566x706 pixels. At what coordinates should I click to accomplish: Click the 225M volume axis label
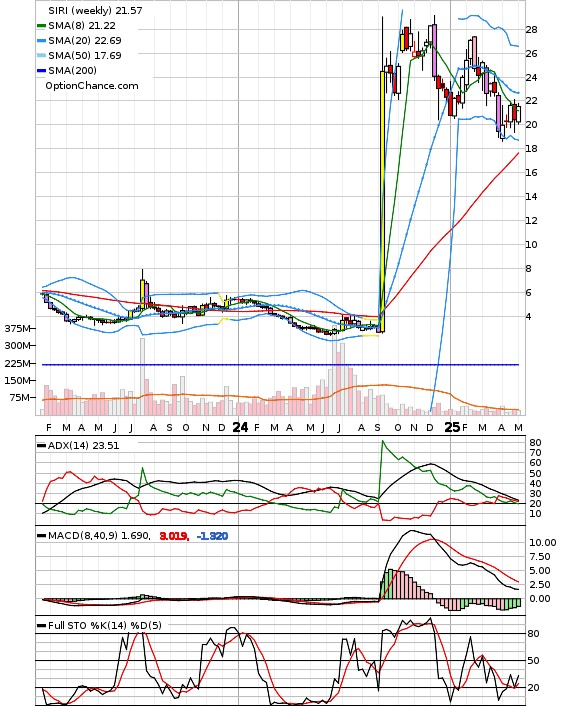pyautogui.click(x=17, y=363)
